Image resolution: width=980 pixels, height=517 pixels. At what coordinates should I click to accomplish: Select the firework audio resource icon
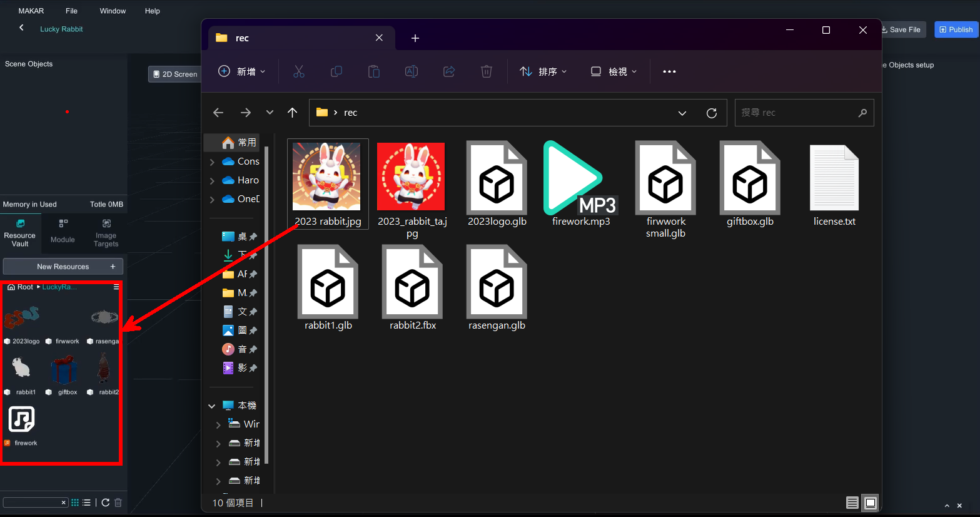(22, 419)
